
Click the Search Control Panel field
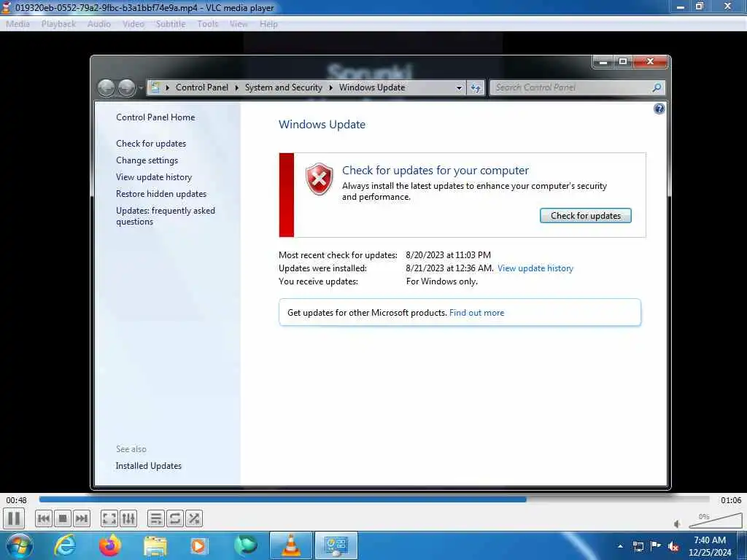tap(570, 87)
